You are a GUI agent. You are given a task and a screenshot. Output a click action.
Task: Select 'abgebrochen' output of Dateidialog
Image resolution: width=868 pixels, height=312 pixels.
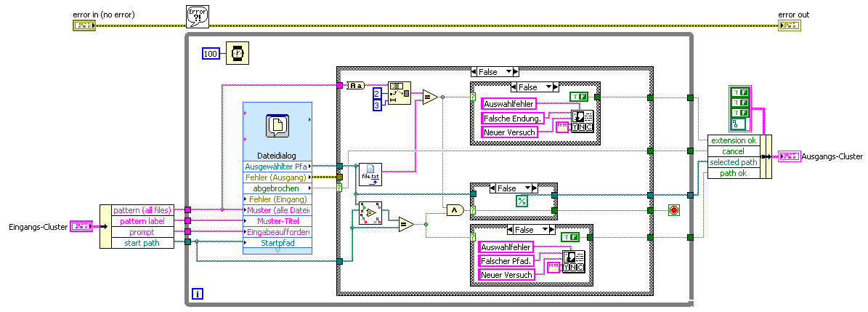[278, 188]
